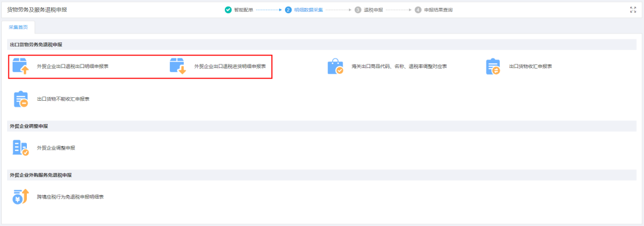Click the clipboard icon for 出口货物收汇申报表
The height and width of the screenshot is (226, 644).
(493, 66)
